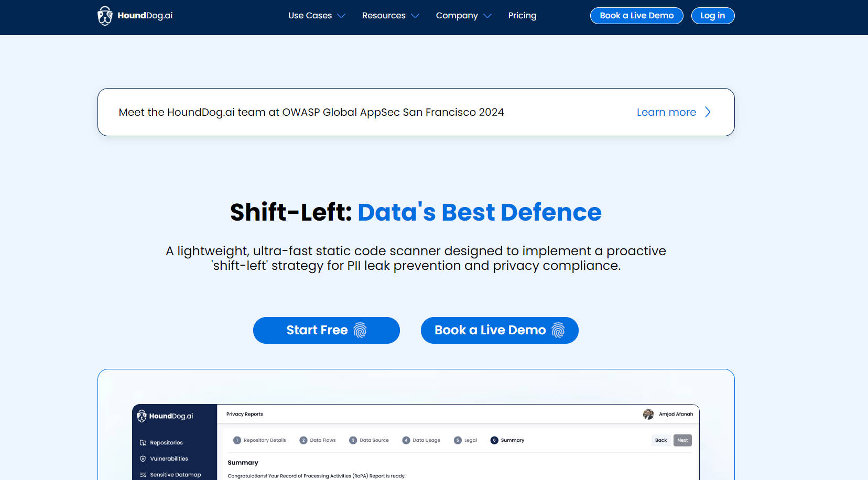
Task: Open Repositories icon in dashboard sidebar
Action: click(x=143, y=443)
